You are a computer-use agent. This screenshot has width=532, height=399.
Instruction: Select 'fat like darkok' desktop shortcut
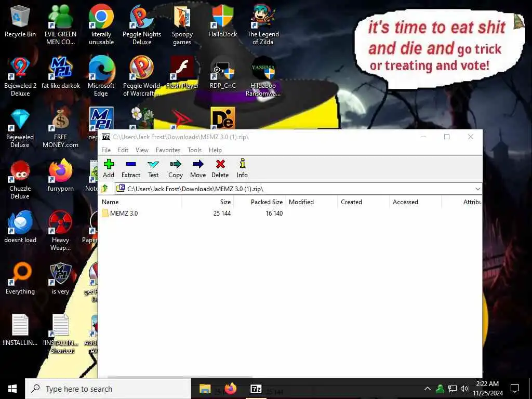tap(60, 73)
